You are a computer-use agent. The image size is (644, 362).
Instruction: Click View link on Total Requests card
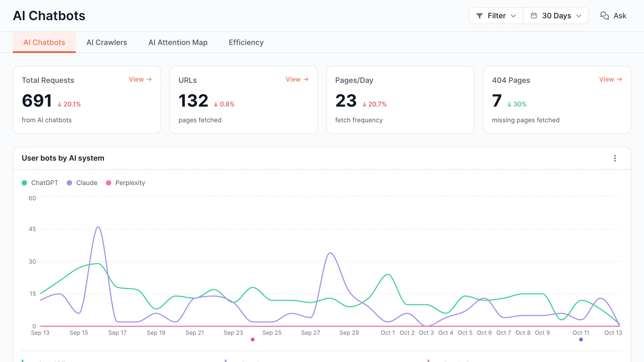pyautogui.click(x=140, y=79)
